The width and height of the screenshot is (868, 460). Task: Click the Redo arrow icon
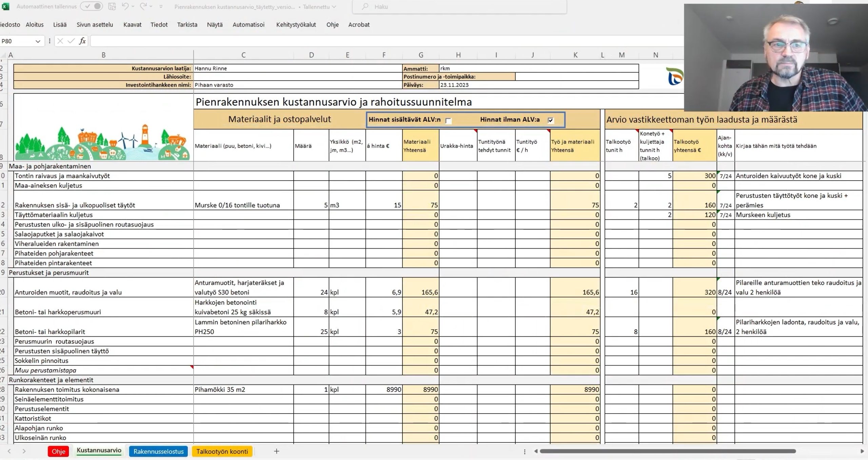143,6
